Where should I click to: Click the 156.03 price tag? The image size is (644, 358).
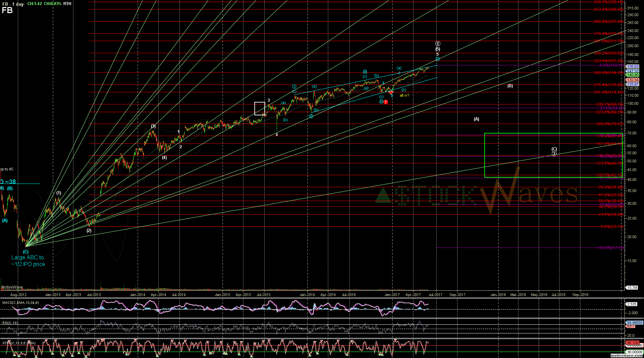click(633, 66)
